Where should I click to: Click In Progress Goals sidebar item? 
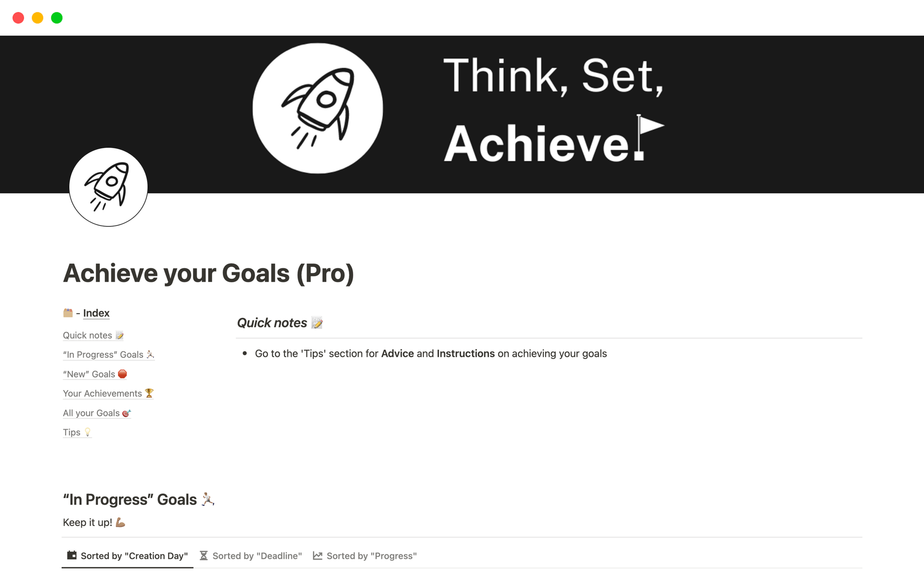pos(108,354)
